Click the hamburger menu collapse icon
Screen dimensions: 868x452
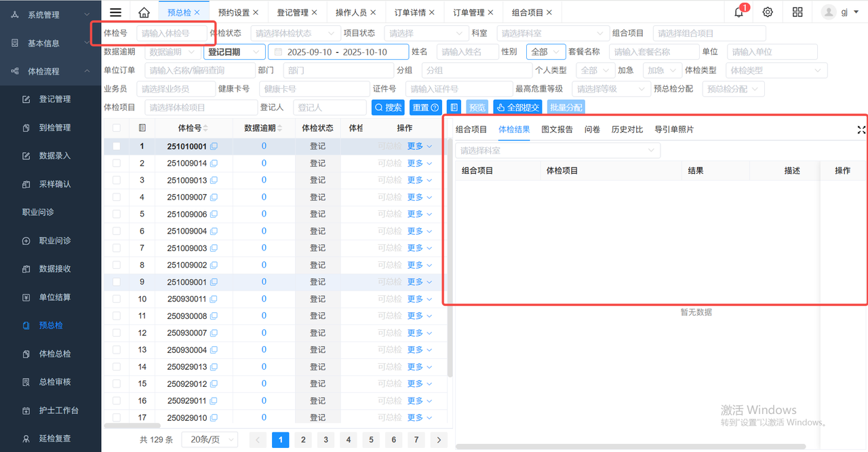pyautogui.click(x=116, y=12)
